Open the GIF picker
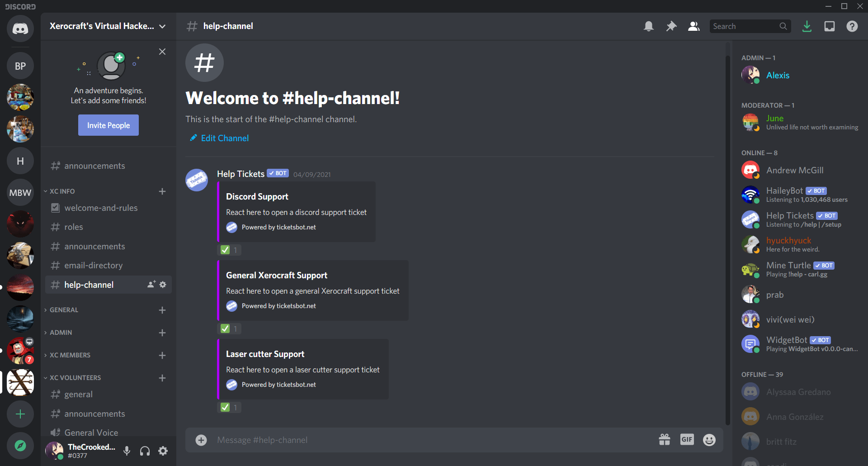 coord(687,439)
